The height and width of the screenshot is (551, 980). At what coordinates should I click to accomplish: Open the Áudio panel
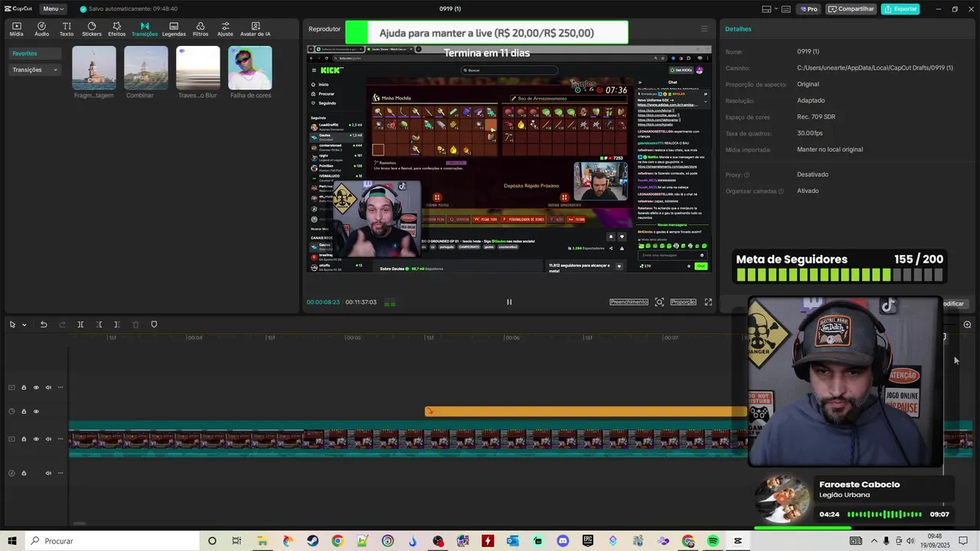point(41,29)
